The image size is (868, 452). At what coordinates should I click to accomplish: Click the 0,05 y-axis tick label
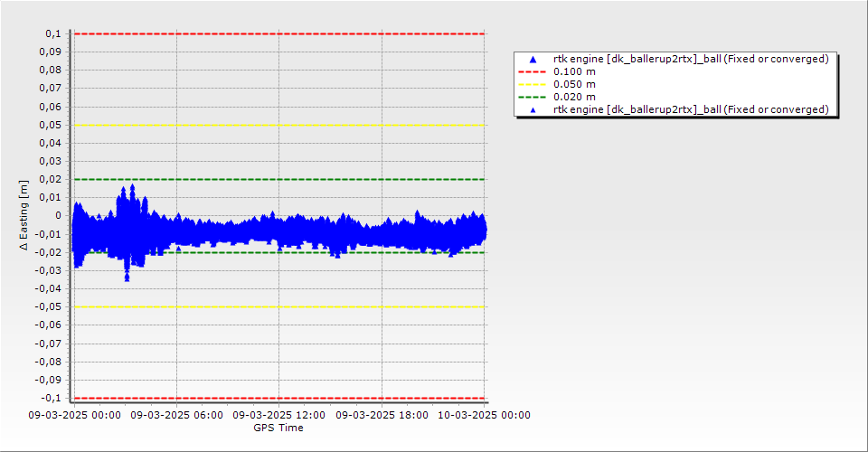point(51,125)
